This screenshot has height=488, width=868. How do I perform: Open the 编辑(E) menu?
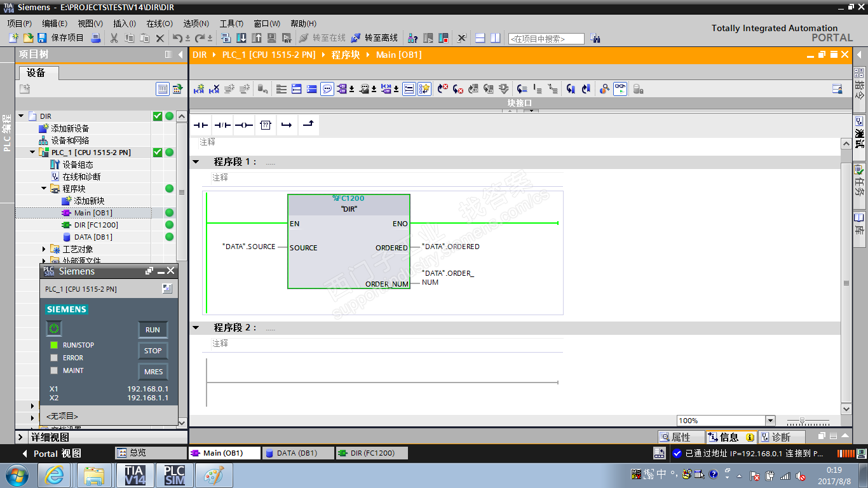tap(55, 24)
